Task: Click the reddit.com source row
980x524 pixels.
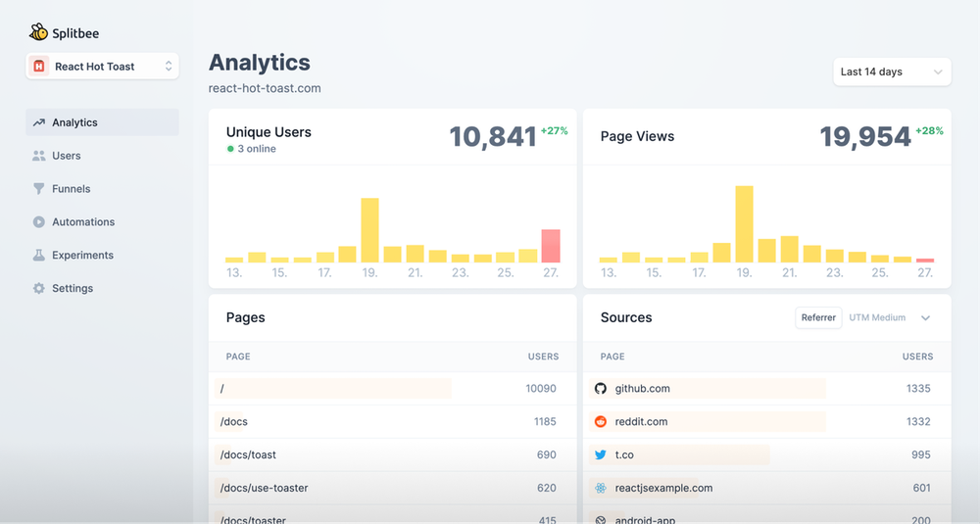Action: point(767,421)
